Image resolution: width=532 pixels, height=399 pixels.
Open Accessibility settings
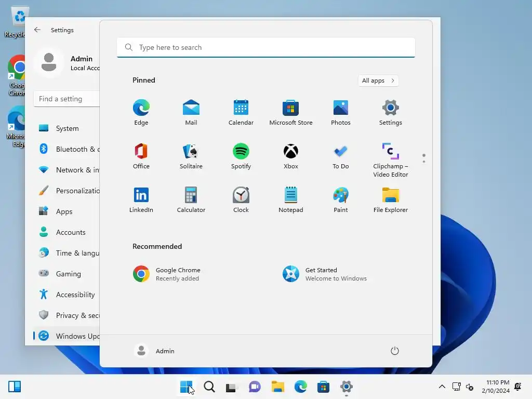coord(67,295)
